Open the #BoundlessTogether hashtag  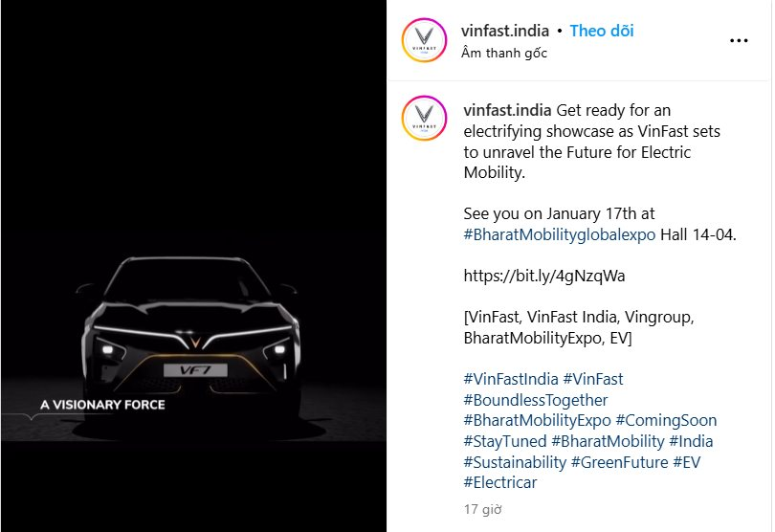tap(535, 400)
